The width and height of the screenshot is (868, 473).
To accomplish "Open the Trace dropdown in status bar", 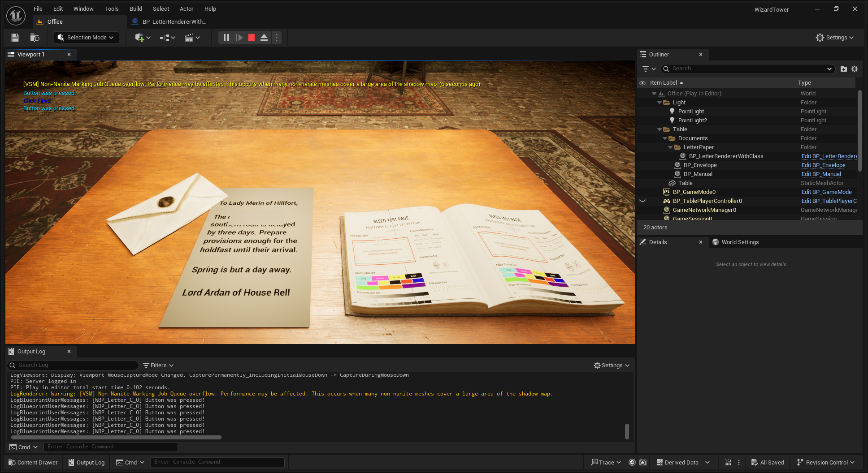I will pyautogui.click(x=606, y=463).
